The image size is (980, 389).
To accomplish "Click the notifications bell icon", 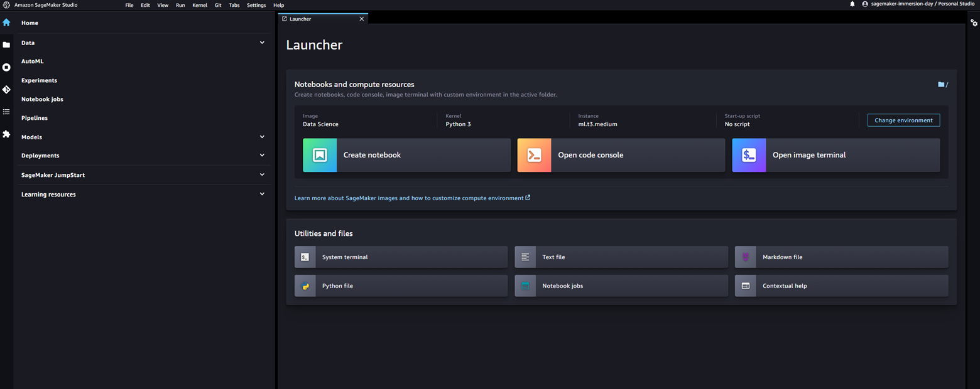I will point(852,4).
